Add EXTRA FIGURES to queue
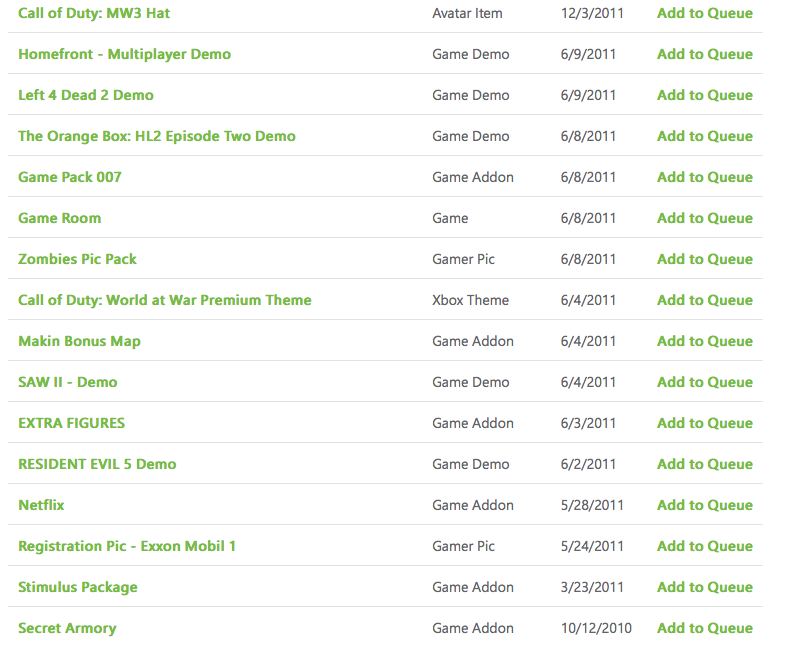 click(x=705, y=423)
